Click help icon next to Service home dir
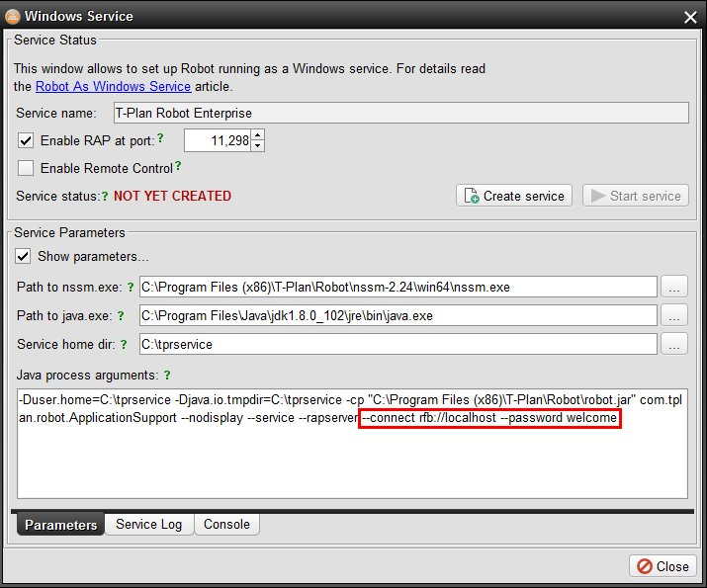Viewport: 707px width, 588px height. coord(130,344)
